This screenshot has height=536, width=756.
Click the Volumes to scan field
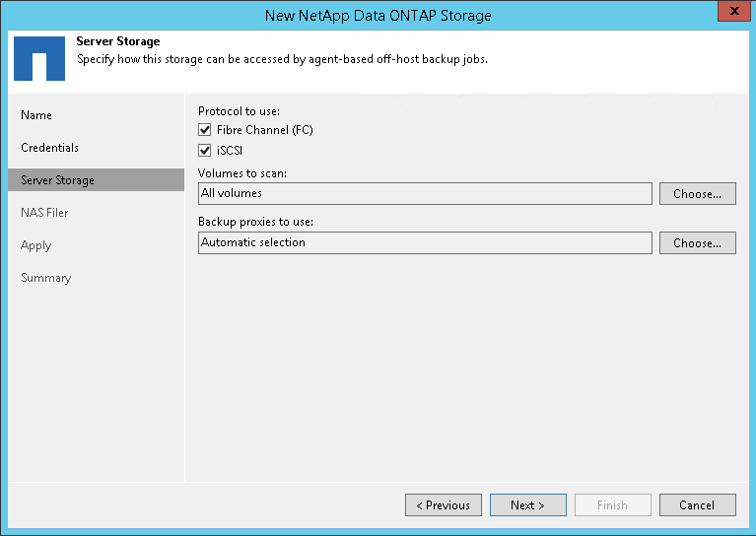[425, 194]
